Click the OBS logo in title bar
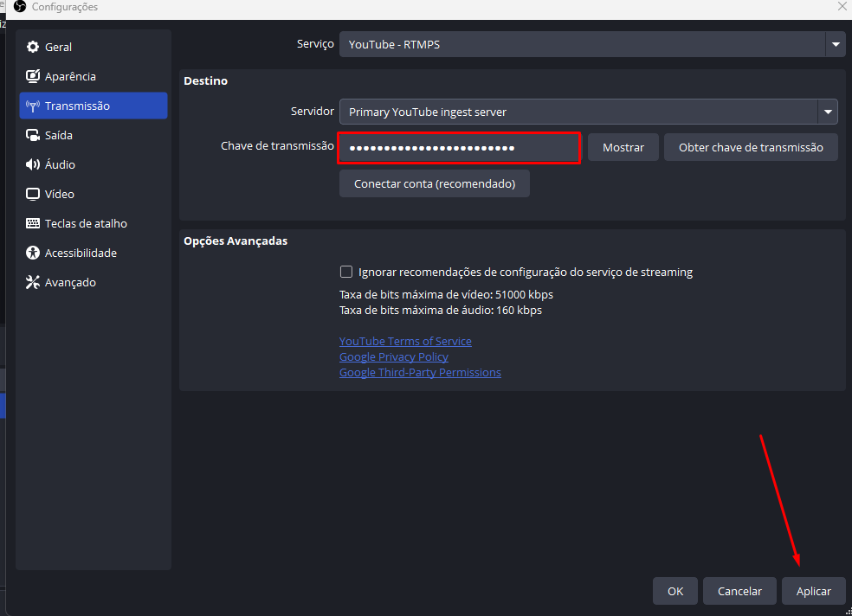 (x=20, y=7)
